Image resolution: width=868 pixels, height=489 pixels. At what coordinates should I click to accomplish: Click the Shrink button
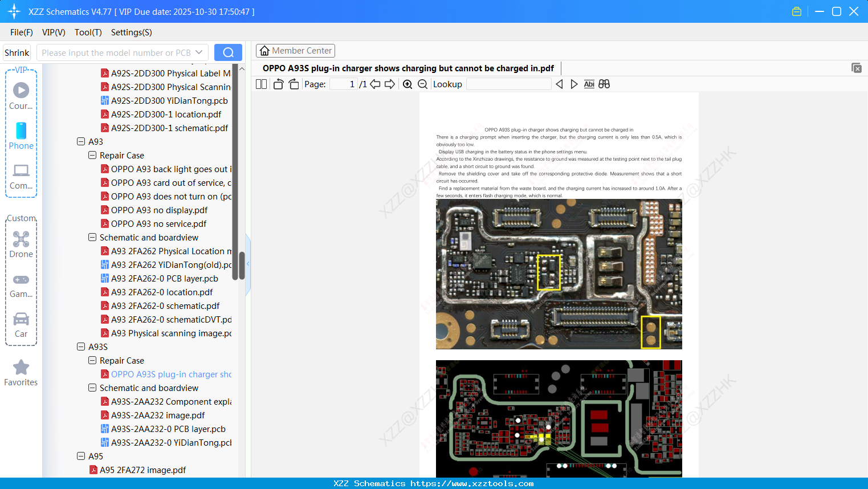point(17,52)
